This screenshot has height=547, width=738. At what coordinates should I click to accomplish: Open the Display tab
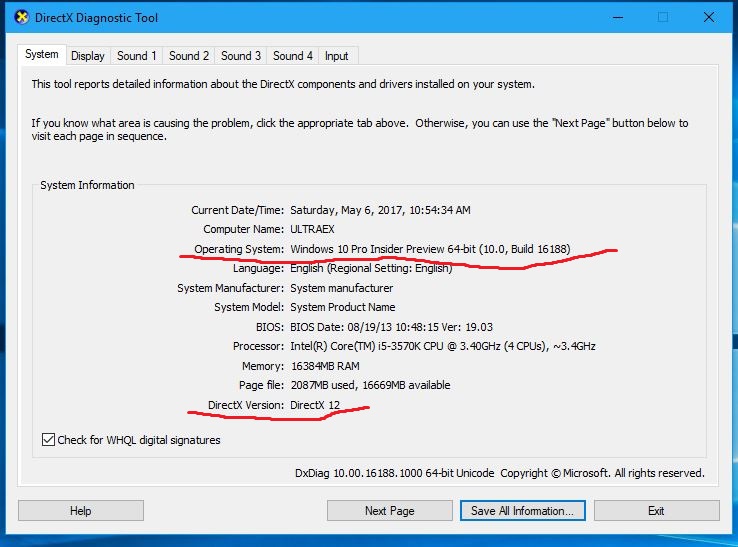[x=88, y=56]
